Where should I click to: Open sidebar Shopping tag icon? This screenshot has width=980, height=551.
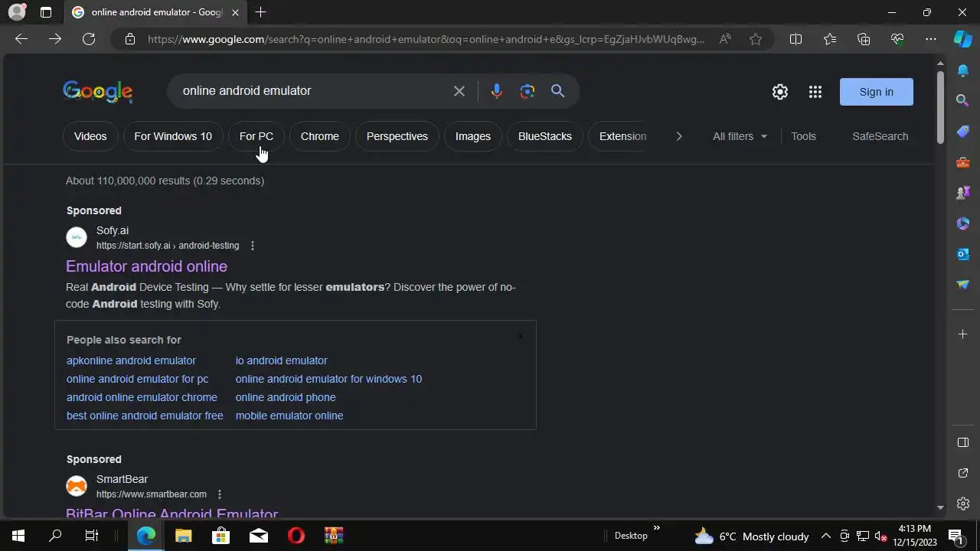963,132
